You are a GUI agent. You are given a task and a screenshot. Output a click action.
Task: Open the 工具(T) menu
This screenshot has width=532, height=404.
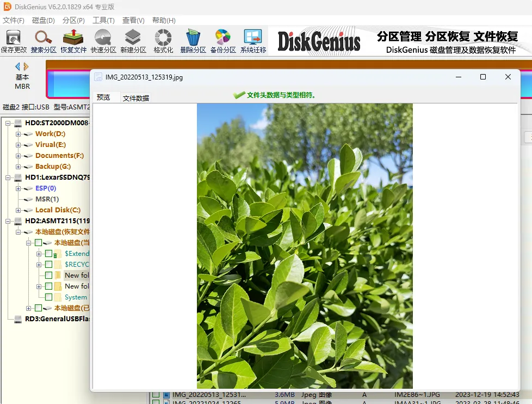coord(103,20)
